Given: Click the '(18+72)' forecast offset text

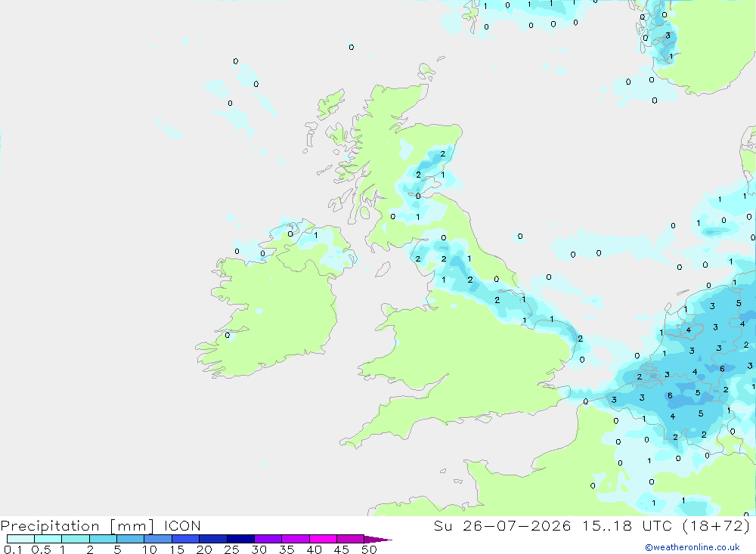Looking at the screenshot, I should tap(717, 525).
